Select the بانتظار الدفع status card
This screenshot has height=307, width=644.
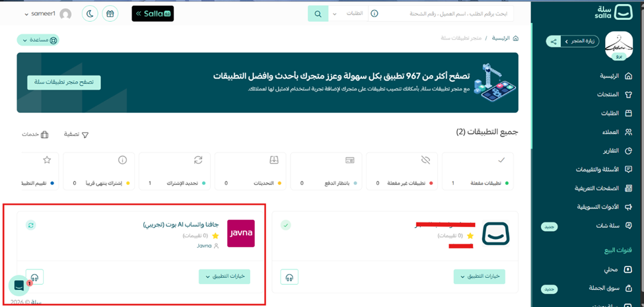coord(326,171)
